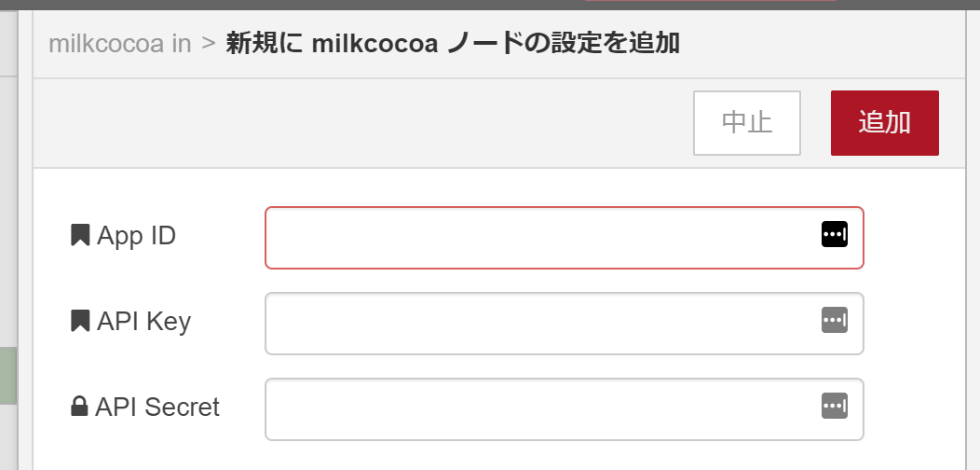Image resolution: width=980 pixels, height=470 pixels.
Task: Go back via milkcocoa in breadcrumb
Action: click(x=119, y=44)
